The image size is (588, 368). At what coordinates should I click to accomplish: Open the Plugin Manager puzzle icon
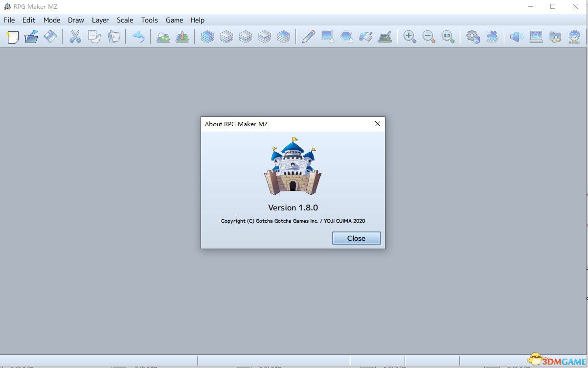(x=492, y=37)
